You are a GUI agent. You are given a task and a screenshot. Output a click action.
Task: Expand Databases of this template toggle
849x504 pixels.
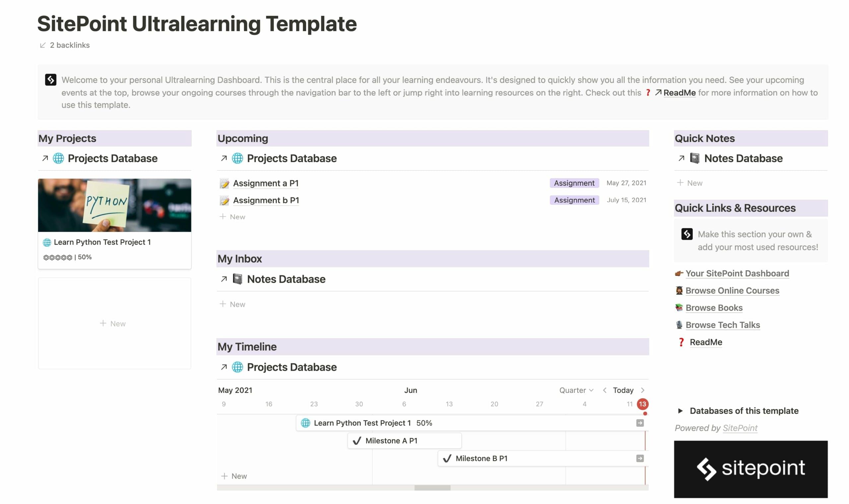[680, 410]
